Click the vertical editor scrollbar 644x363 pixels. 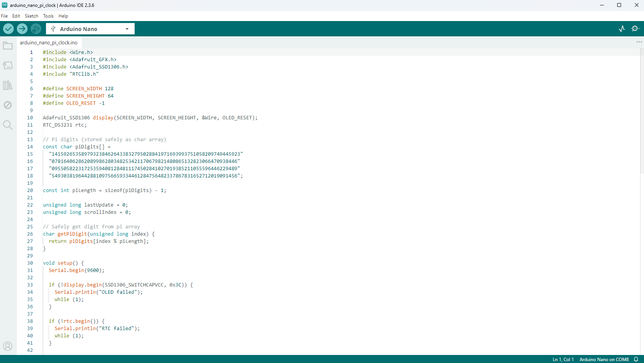tap(642, 111)
